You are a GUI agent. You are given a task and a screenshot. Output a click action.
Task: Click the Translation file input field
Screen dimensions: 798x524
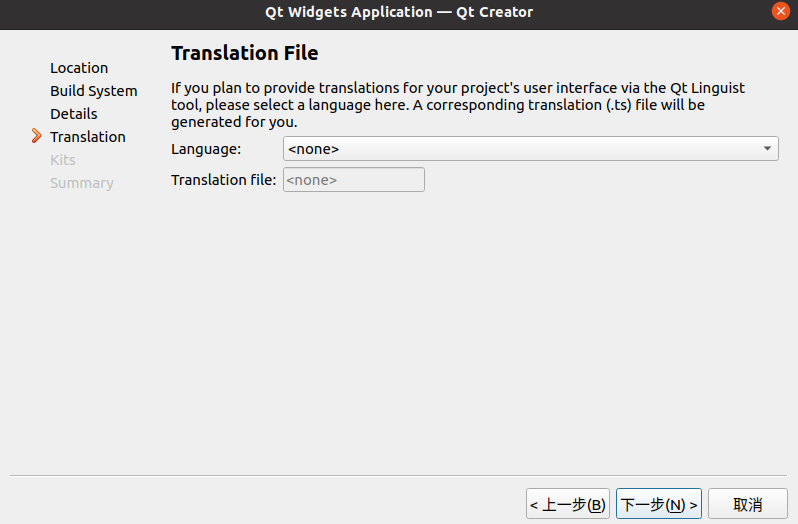pos(354,180)
